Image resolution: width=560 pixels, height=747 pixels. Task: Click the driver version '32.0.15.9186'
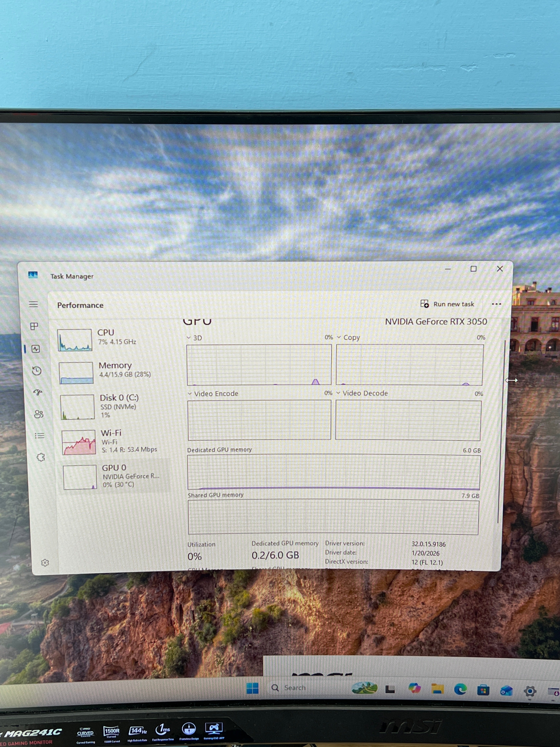click(428, 544)
